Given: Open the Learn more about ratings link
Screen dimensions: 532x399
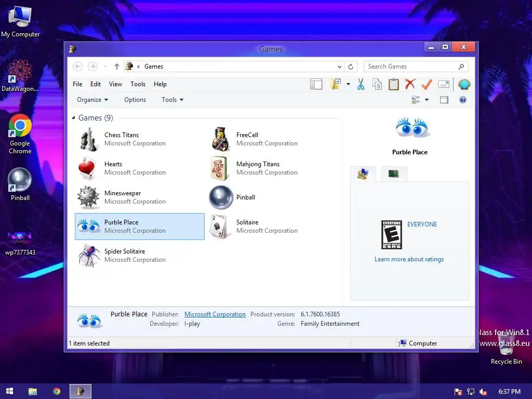Looking at the screenshot, I should point(409,259).
